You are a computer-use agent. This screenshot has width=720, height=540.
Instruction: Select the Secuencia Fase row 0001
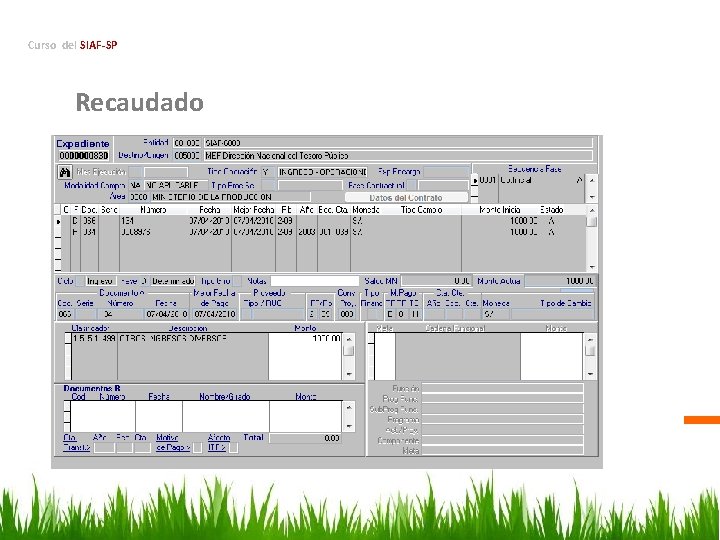coord(529,180)
